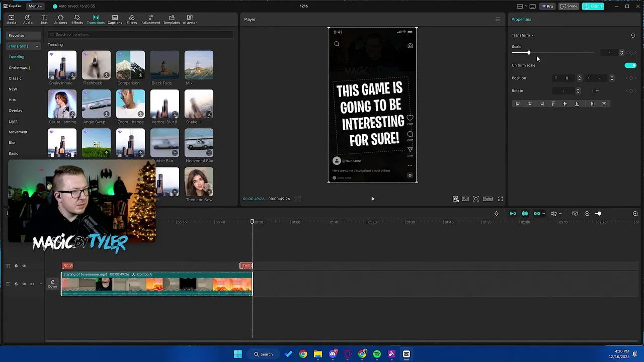This screenshot has height=362, width=644.
Task: Enter fullscreen player mode
Action: pos(501,199)
